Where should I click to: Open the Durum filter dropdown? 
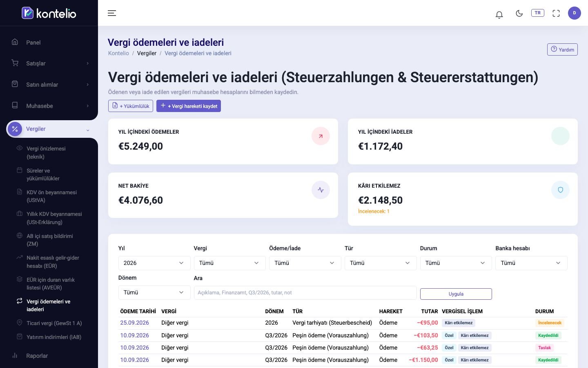456,263
